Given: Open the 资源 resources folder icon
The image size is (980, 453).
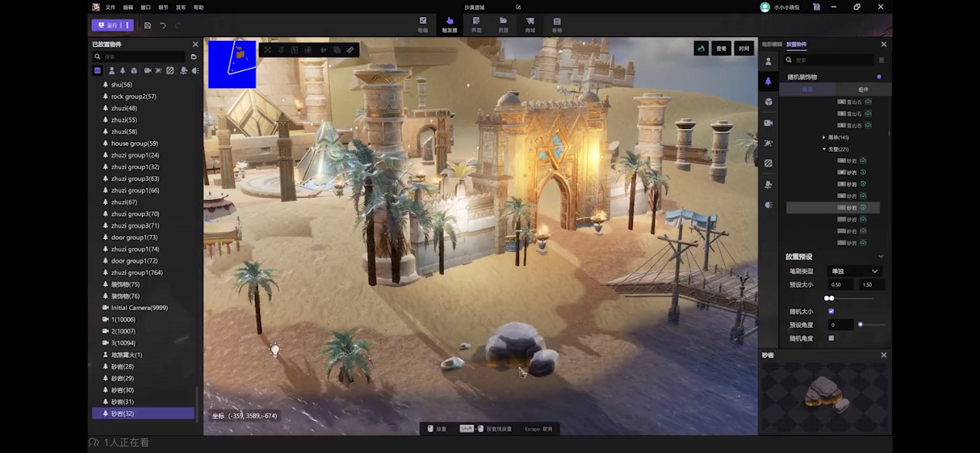Looking at the screenshot, I should 503,25.
